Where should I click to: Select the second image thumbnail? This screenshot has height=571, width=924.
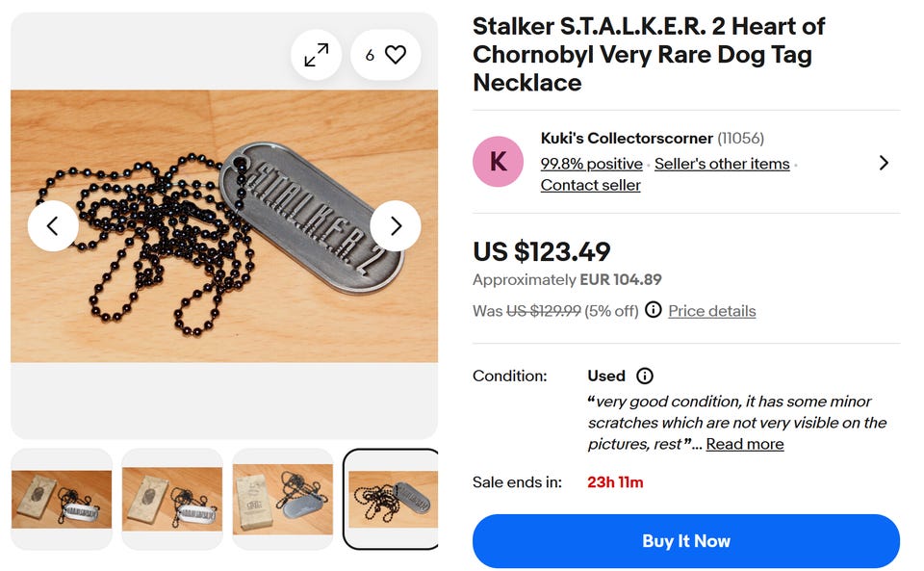coord(172,499)
